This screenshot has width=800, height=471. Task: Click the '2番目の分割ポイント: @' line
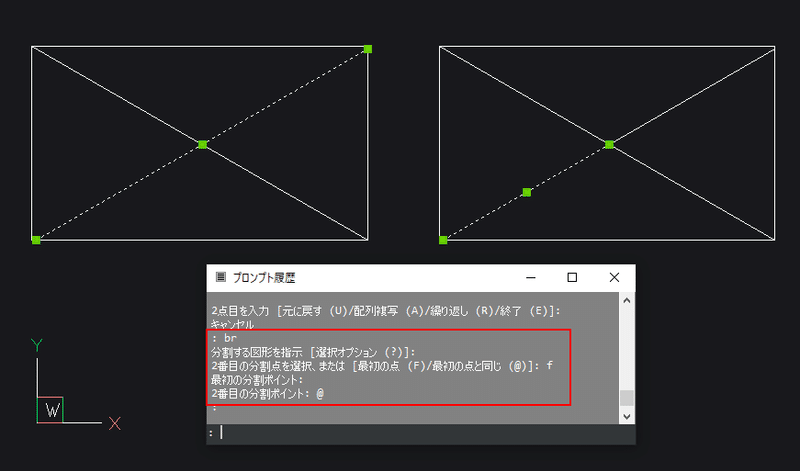click(x=267, y=393)
